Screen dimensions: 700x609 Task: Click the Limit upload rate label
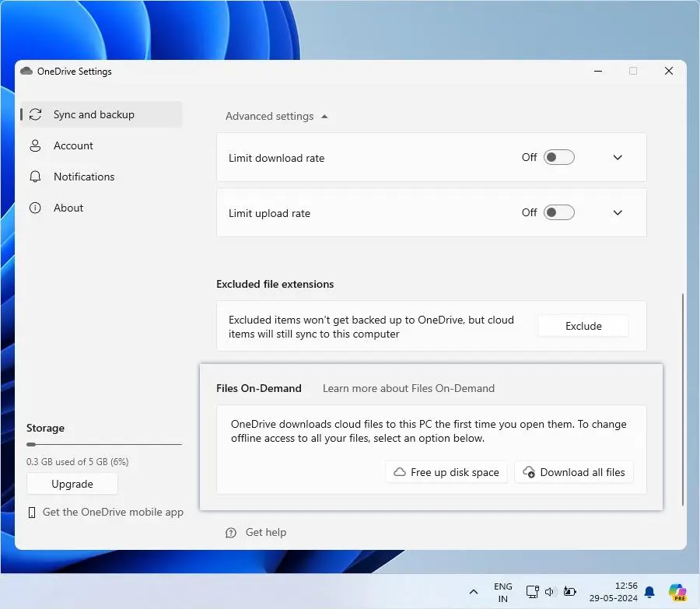click(x=269, y=213)
